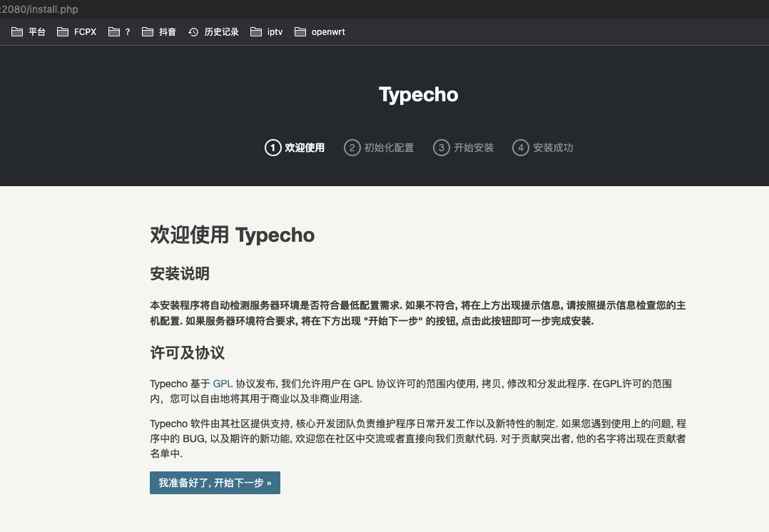The image size is (769, 532).
Task: Click the 许可及协议 heading
Action: coord(188,352)
